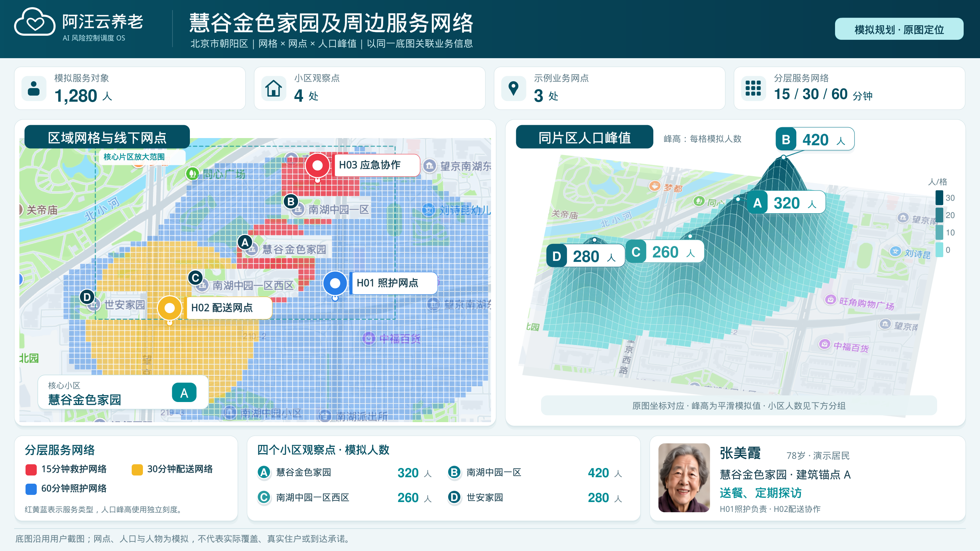The width and height of the screenshot is (980, 551).
Task: Click the 原图坐标对应 note bar
Action: 739,406
